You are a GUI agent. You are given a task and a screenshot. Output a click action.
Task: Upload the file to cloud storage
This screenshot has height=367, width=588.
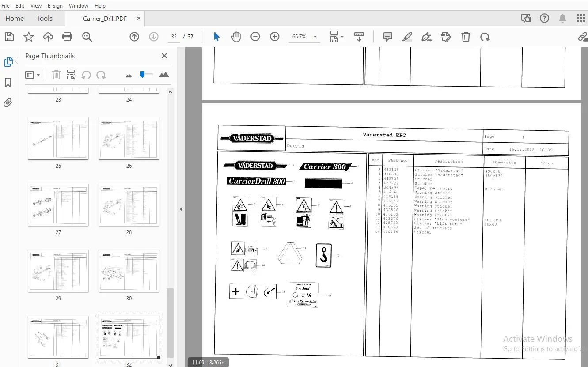tap(48, 37)
